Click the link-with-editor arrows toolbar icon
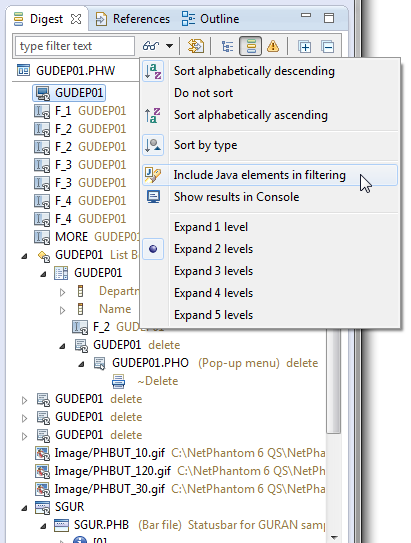This screenshot has width=411, height=543. [x=196, y=46]
